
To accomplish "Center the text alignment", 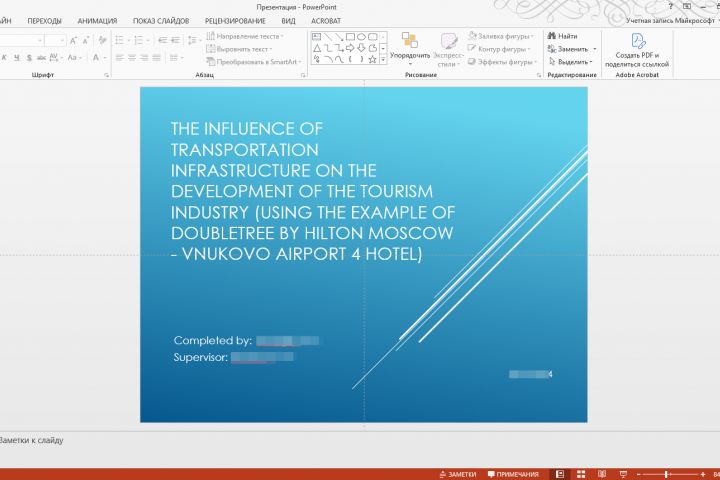I will [132, 57].
